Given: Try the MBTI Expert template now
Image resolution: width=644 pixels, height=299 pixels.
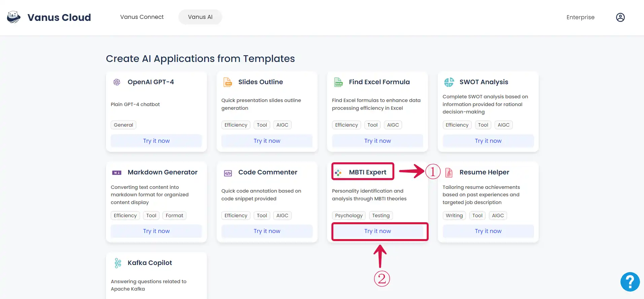Looking at the screenshot, I should [378, 231].
